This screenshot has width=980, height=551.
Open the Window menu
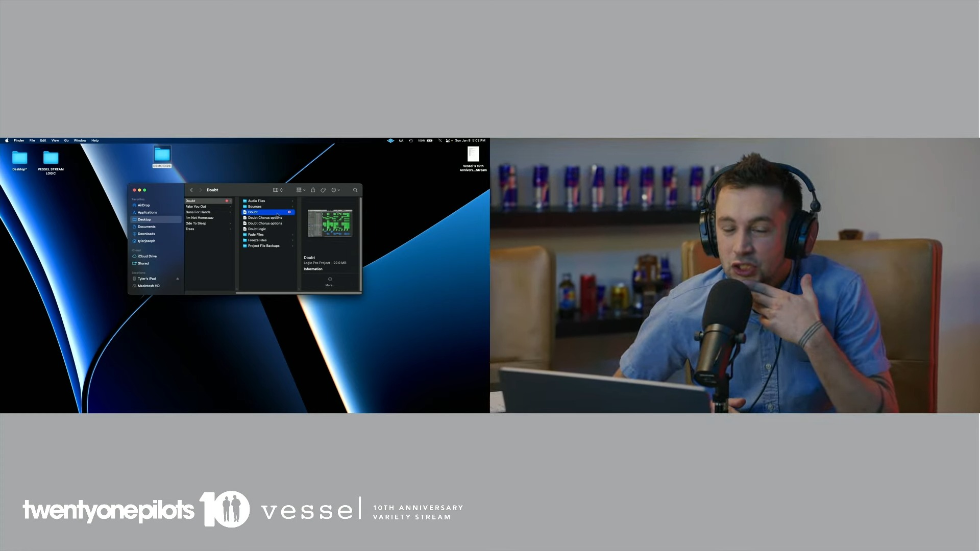click(80, 140)
